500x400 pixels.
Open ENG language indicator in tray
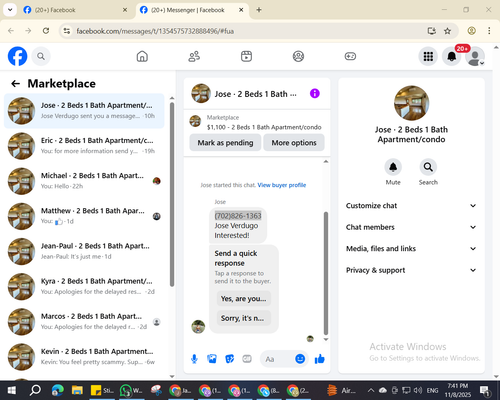point(432,390)
